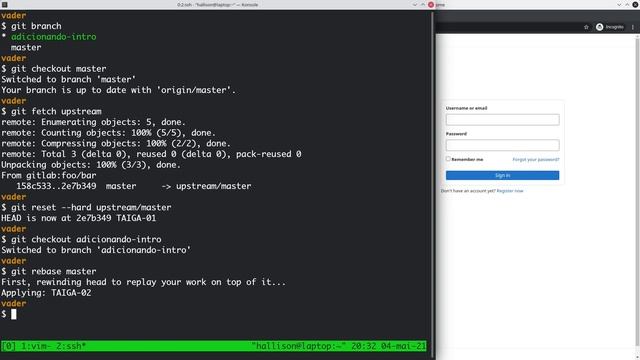The image size is (640, 360).
Task: Click the 'git checkout master' command line
Action: coord(53,69)
